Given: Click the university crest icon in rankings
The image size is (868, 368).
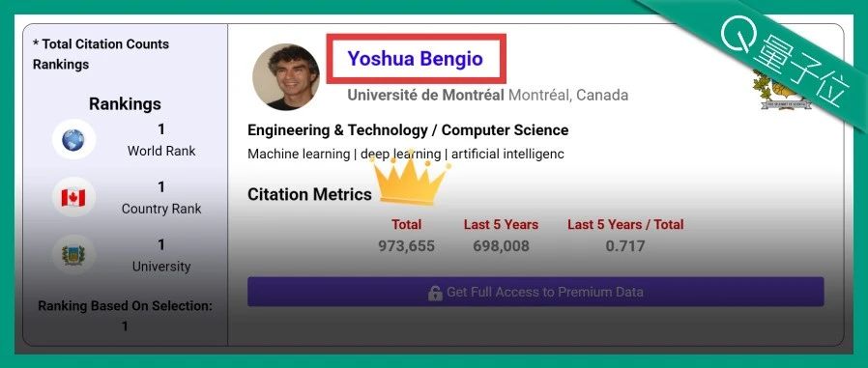Looking at the screenshot, I should click(x=73, y=255).
